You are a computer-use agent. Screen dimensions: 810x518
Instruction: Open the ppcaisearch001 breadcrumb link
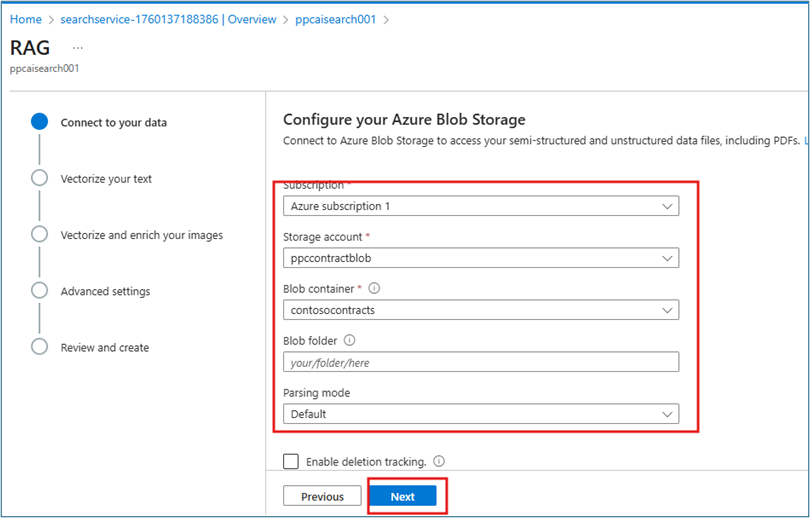[x=336, y=20]
